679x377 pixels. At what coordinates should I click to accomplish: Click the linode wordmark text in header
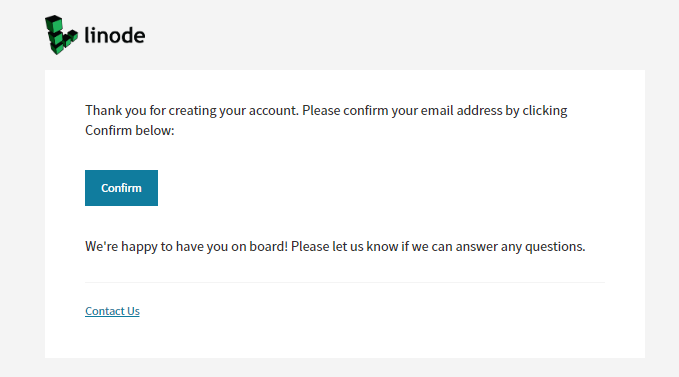pyautogui.click(x=115, y=35)
